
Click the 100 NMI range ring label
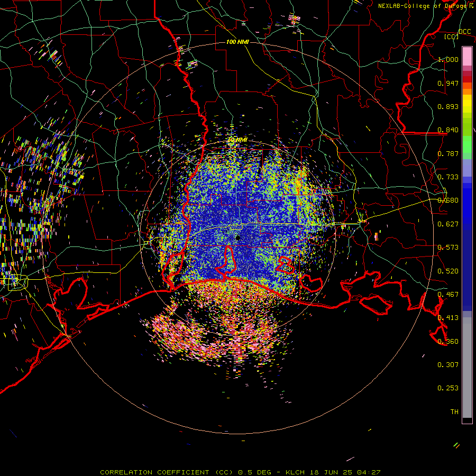point(237,42)
